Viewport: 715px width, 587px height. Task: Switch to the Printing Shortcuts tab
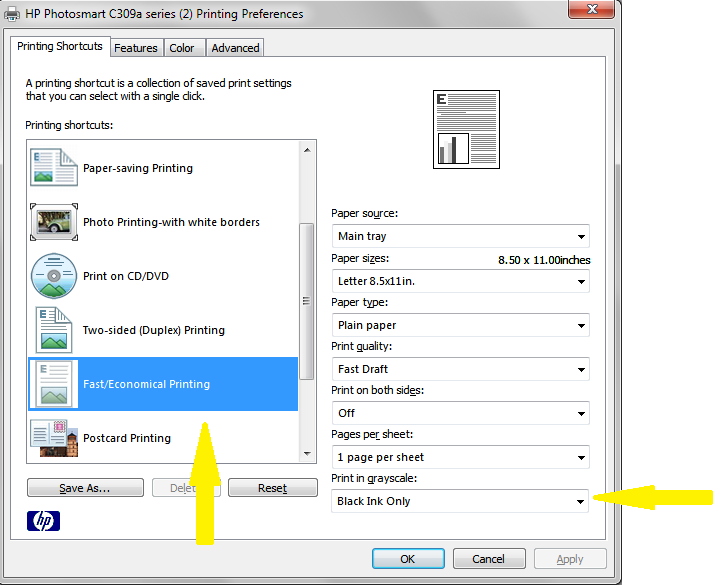pos(60,47)
